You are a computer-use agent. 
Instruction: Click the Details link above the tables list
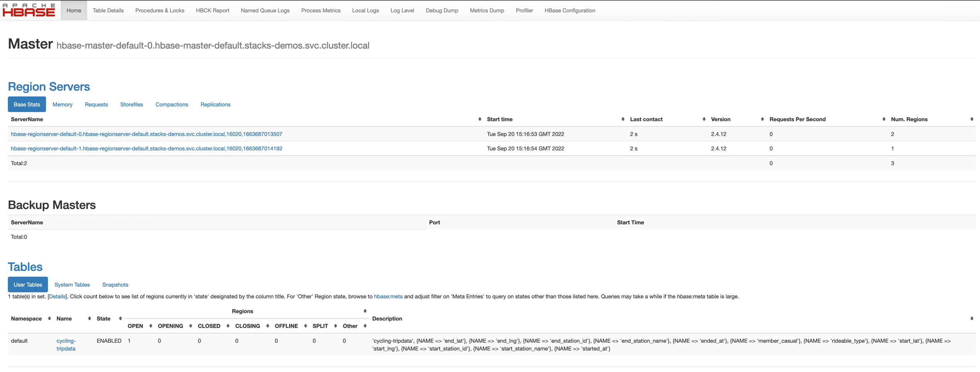click(x=57, y=296)
